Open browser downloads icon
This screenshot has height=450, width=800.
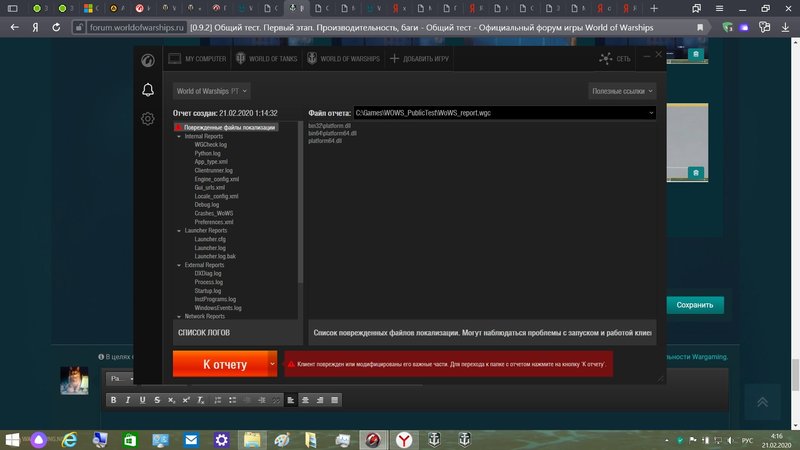click(785, 28)
